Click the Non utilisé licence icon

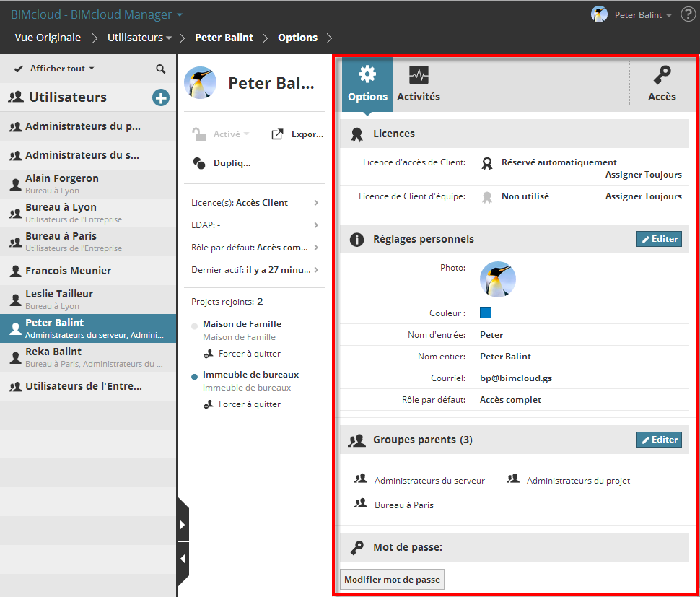tap(486, 197)
